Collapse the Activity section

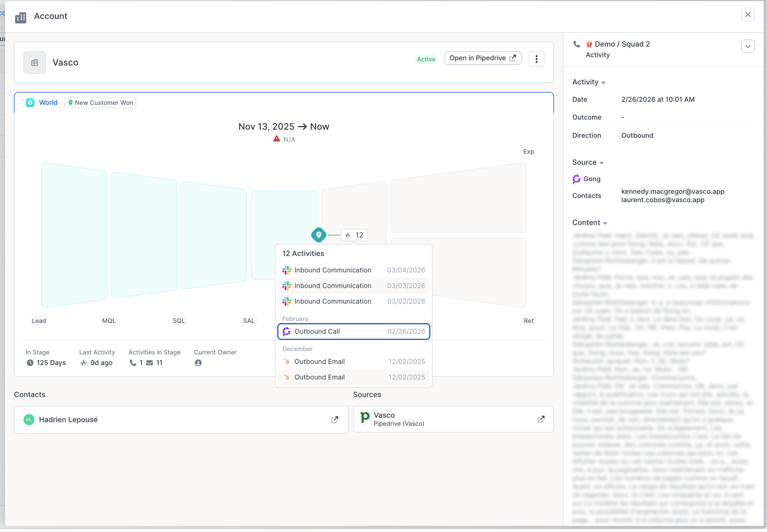click(x=603, y=82)
